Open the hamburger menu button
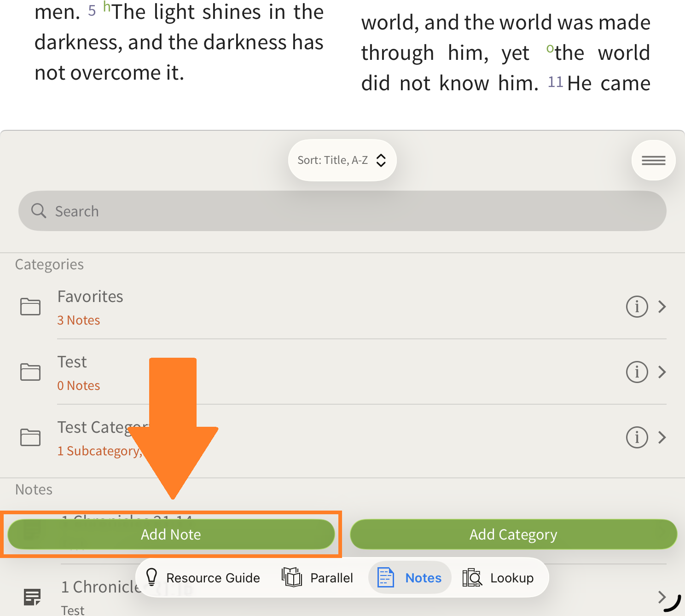 coord(653,160)
